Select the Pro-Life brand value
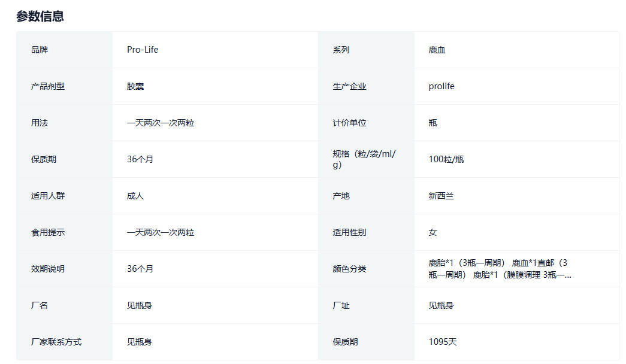The image size is (626, 364). pyautogui.click(x=143, y=50)
